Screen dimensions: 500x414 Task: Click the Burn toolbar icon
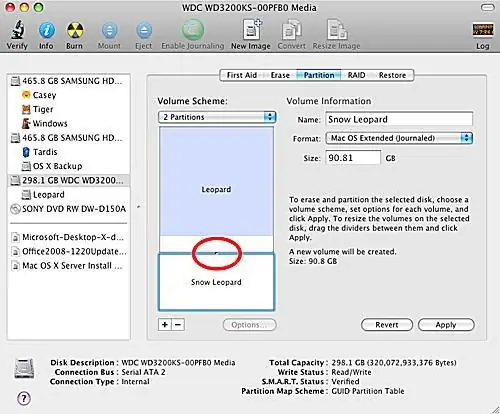pyautogui.click(x=75, y=30)
